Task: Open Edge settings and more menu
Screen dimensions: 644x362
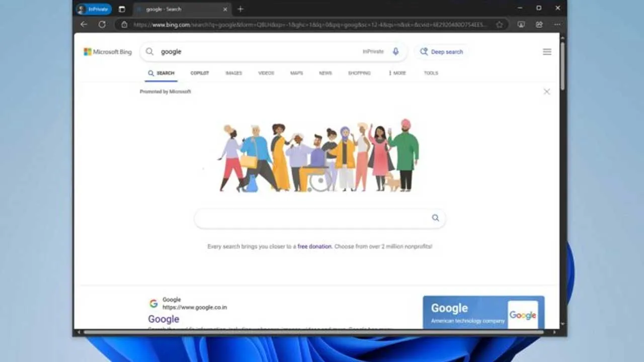Action: click(557, 24)
